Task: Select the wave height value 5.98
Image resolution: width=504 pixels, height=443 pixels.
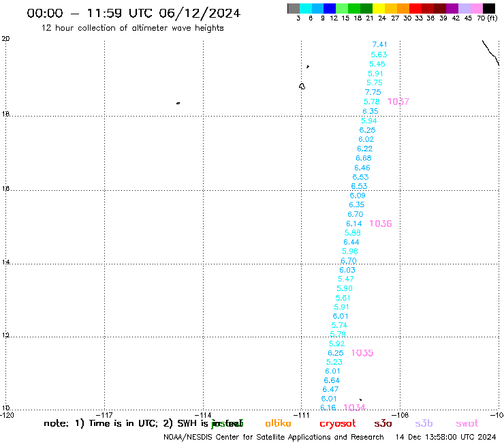Action: coord(349,251)
